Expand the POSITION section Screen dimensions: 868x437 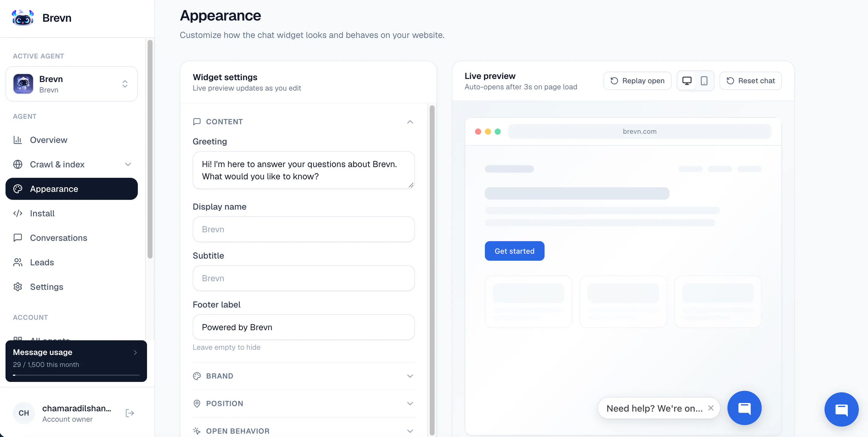[x=304, y=404]
